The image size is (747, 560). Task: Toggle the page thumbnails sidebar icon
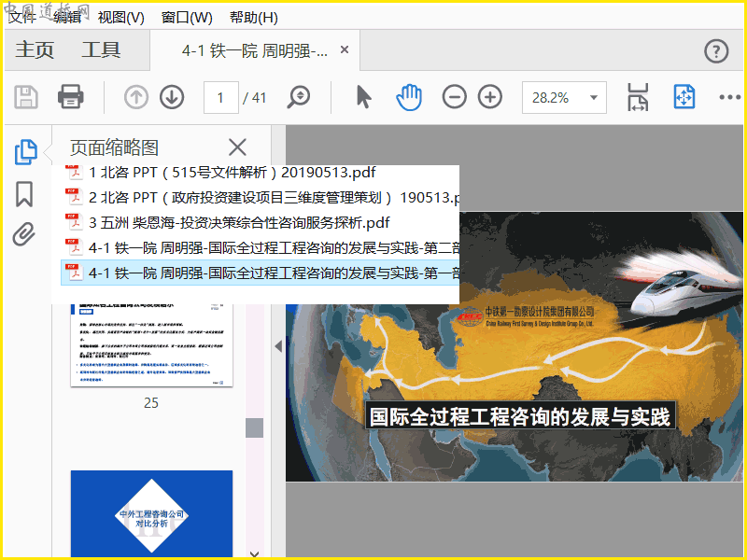(26, 152)
